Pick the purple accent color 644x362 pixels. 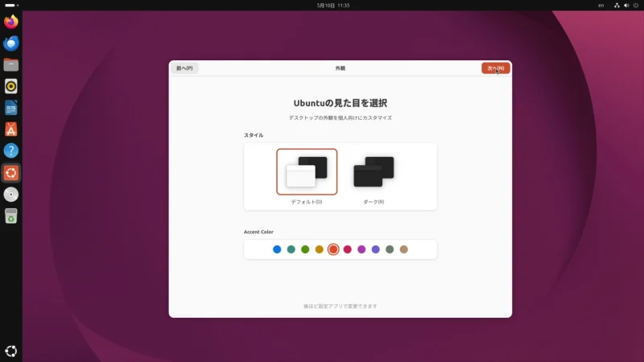tap(375, 249)
